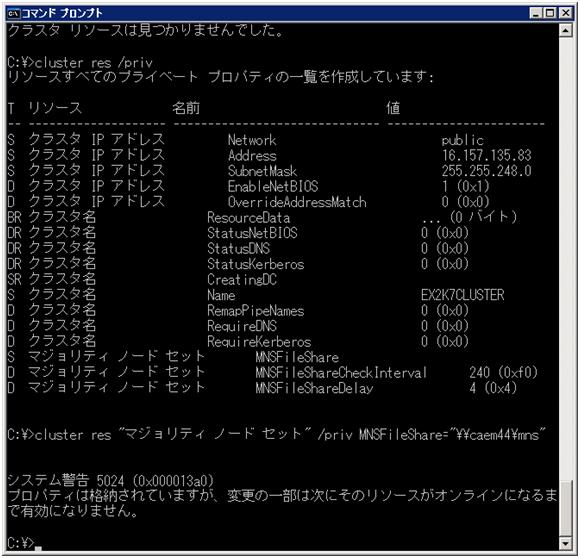Viewport: 580px width, 558px height.
Task: Close the command prompt window
Action: (x=566, y=13)
